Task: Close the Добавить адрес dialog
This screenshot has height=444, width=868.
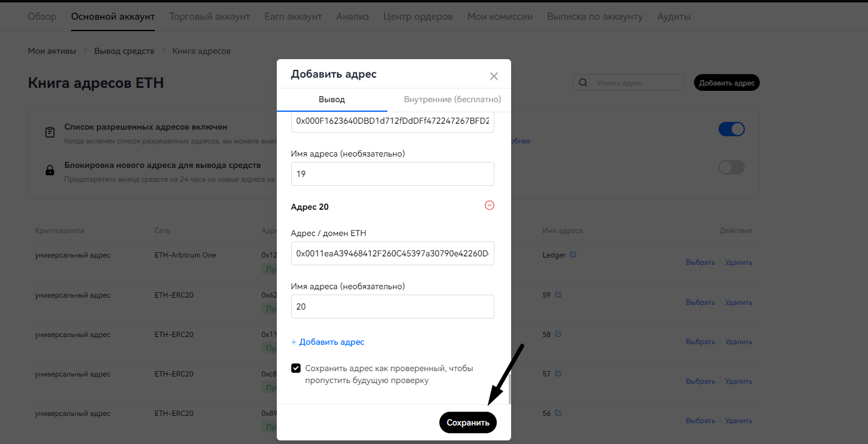Action: [494, 76]
